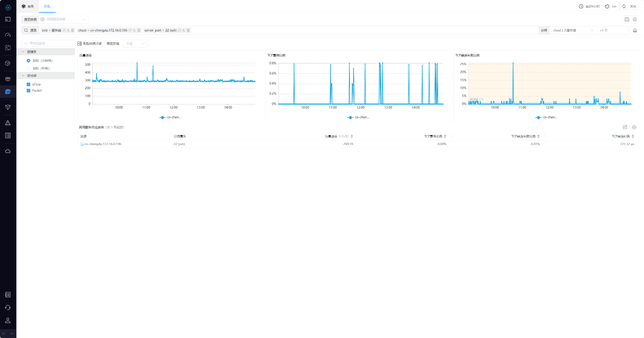Uncheck the Packet signal source
644x338 pixels.
(x=29, y=91)
